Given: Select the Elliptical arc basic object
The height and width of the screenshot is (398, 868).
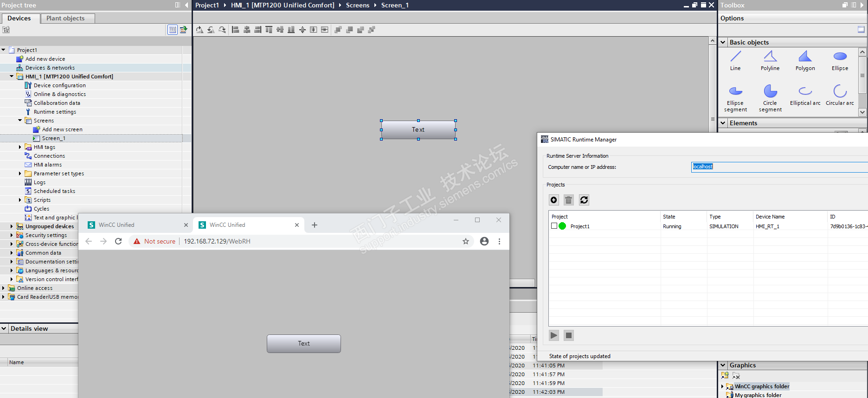Looking at the screenshot, I should [x=805, y=96].
